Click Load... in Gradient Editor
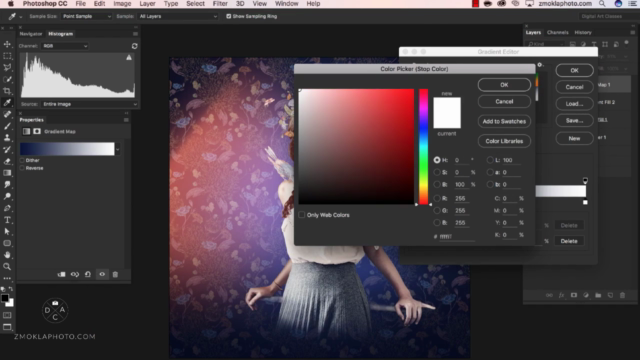640x360 pixels. [574, 104]
